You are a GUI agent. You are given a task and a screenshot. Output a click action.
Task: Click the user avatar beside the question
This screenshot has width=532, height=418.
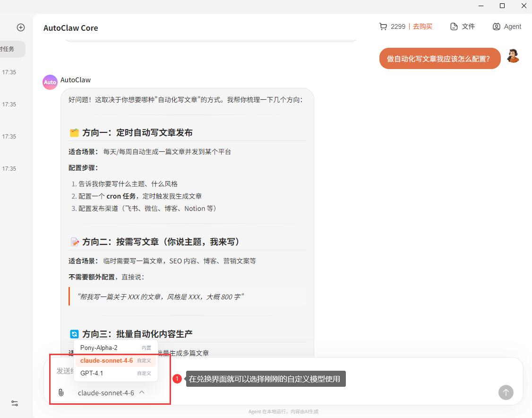click(513, 56)
